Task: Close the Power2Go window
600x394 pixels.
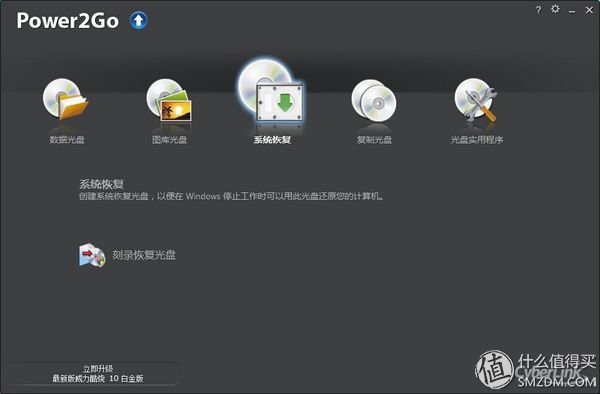Action: coord(589,10)
